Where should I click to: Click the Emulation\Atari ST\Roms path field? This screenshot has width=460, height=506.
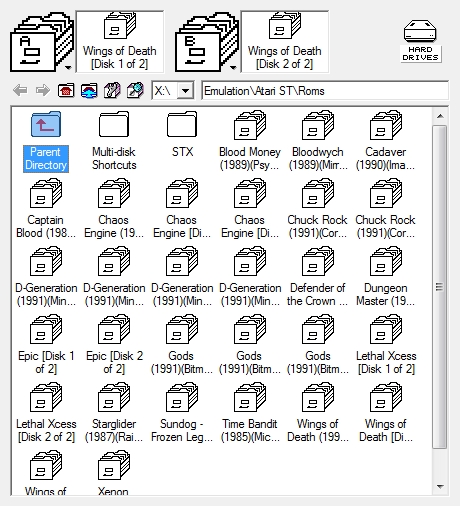tap(325, 90)
